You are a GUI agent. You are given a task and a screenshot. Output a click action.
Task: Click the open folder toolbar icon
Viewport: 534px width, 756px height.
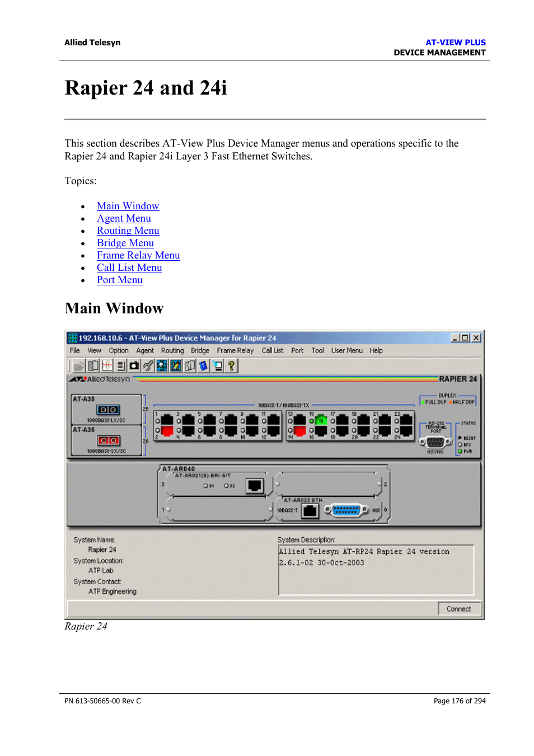coord(79,366)
